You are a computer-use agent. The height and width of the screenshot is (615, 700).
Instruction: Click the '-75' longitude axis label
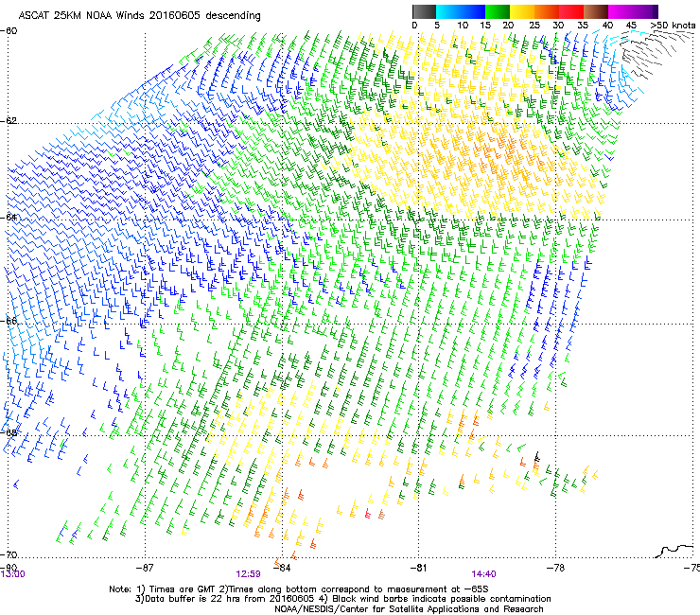coord(691,568)
